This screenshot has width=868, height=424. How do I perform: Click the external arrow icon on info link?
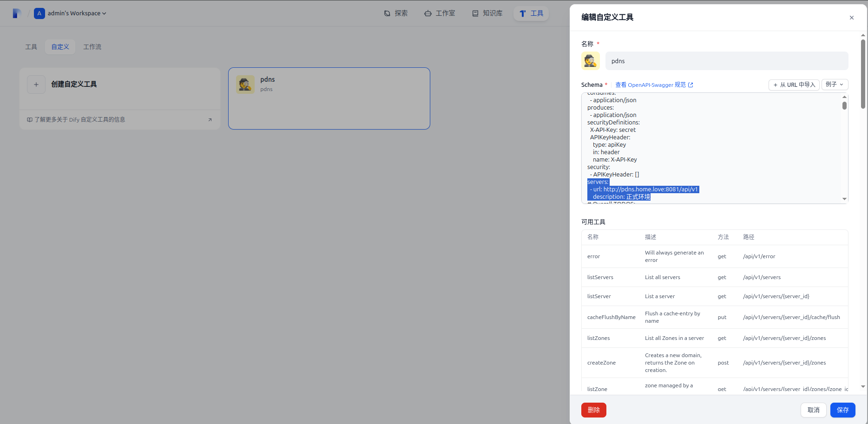pyautogui.click(x=210, y=120)
